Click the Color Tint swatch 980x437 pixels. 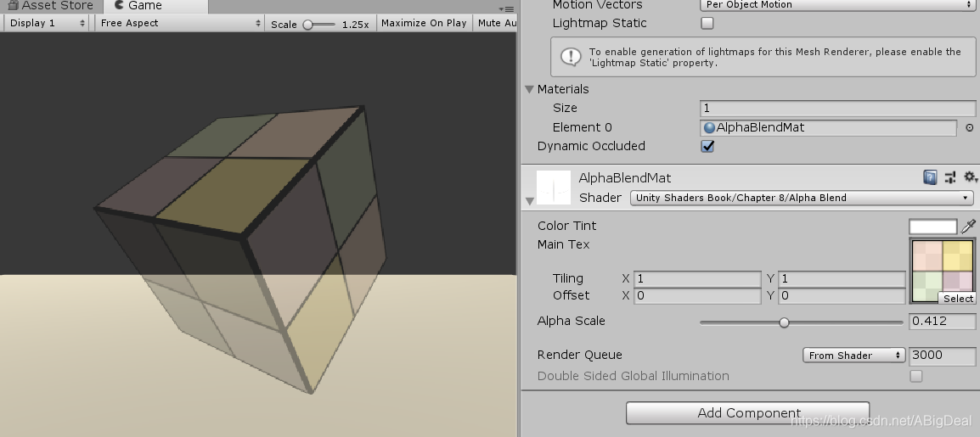pos(933,226)
